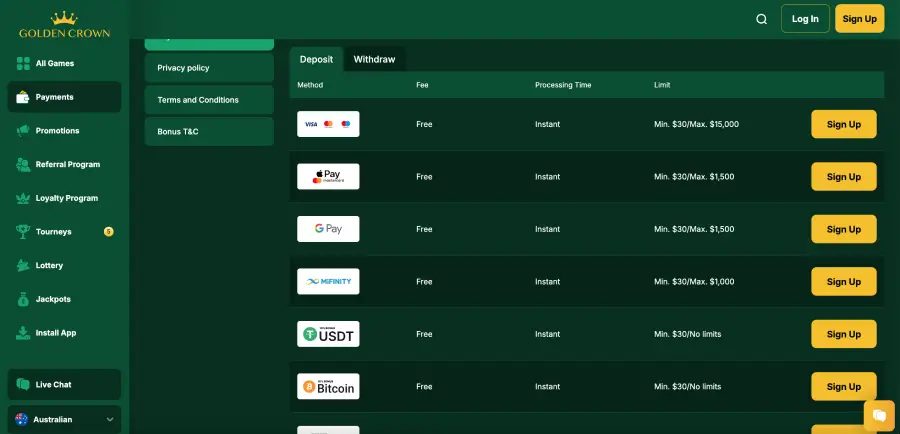Click the Golden Crown logo

(64, 25)
